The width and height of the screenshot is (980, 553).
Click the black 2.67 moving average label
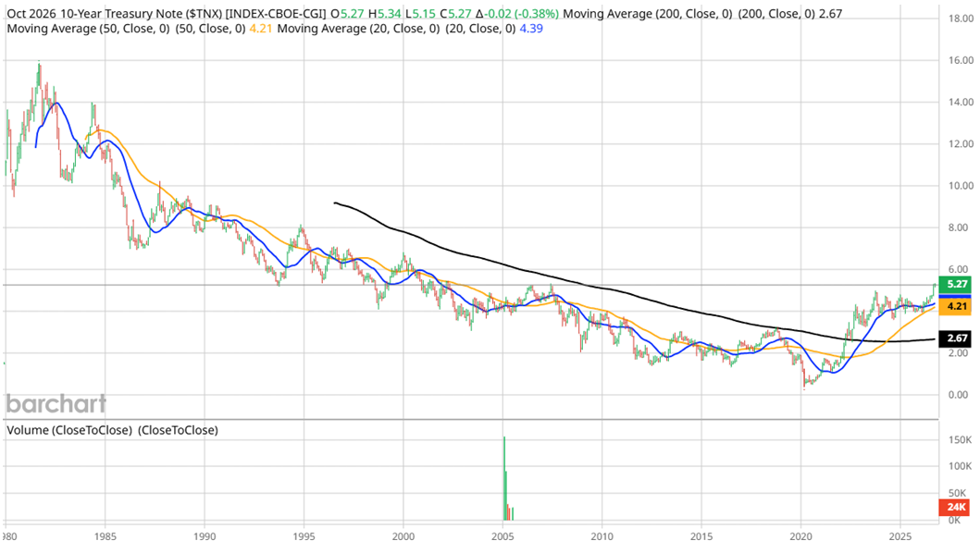coord(956,338)
